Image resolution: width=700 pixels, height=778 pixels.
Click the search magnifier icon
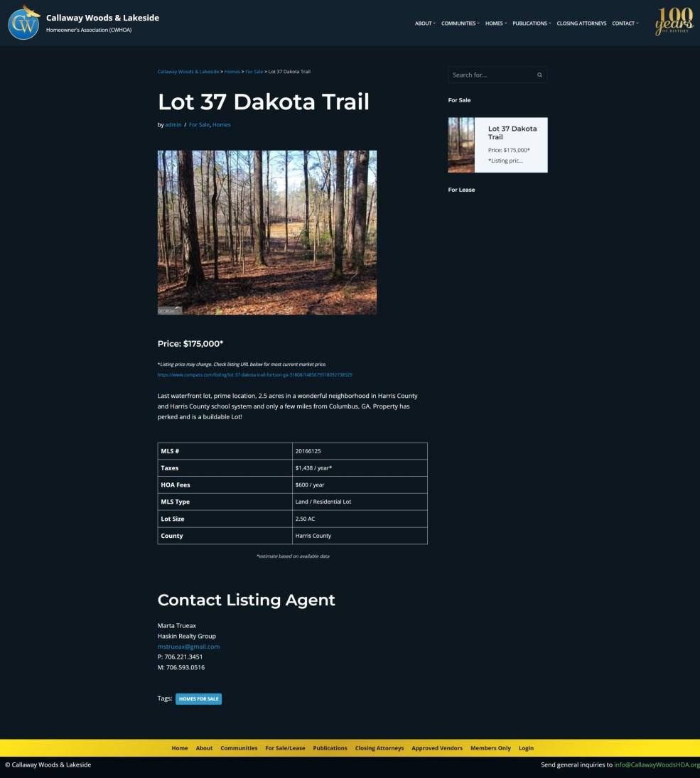(539, 75)
